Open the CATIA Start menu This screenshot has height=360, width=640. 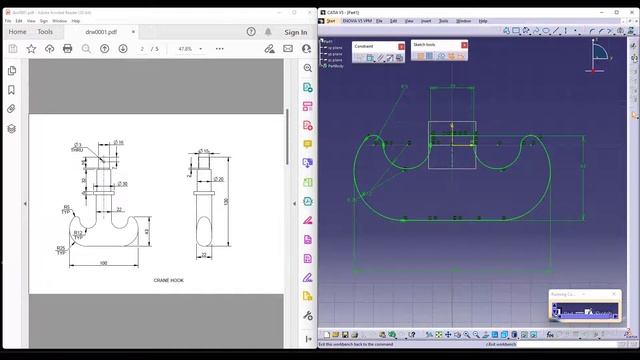coord(331,21)
